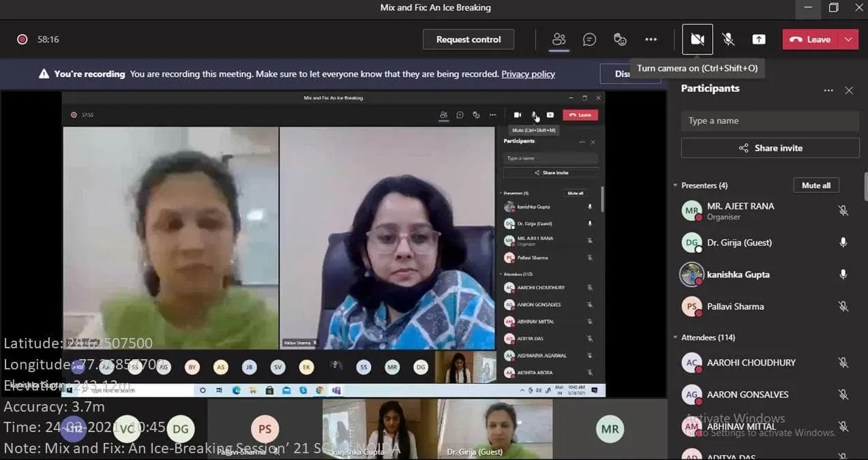Image resolution: width=868 pixels, height=460 pixels.
Task: Open the More actions menu
Action: coord(650,39)
